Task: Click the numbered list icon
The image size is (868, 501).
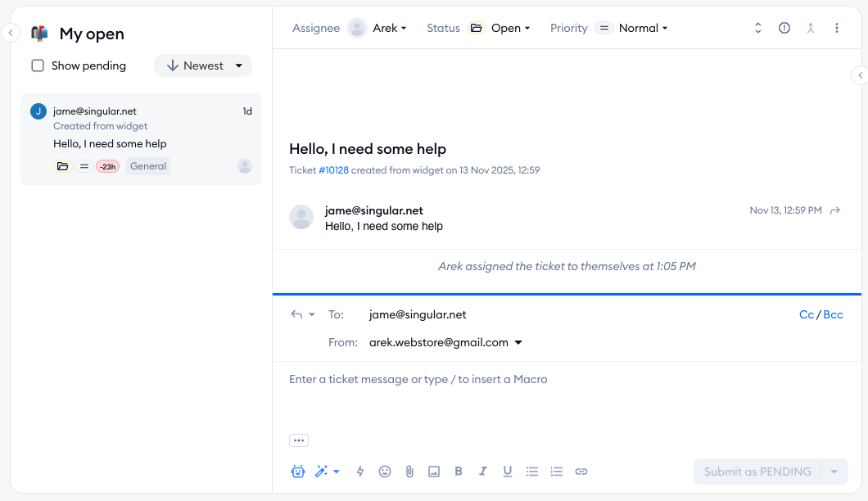Action: (557, 472)
